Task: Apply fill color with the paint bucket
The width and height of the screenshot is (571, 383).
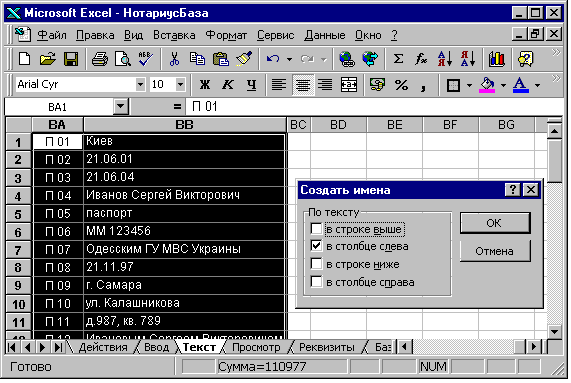Action: click(487, 85)
